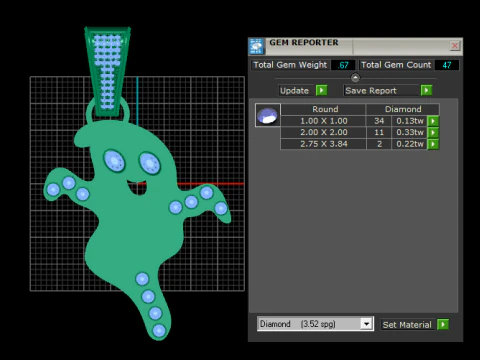
Task: Click the count cell showing 34
Action: point(379,121)
